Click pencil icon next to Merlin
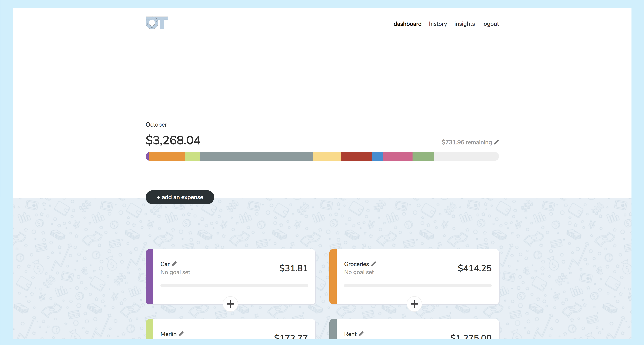The height and width of the screenshot is (345, 644). tap(181, 334)
